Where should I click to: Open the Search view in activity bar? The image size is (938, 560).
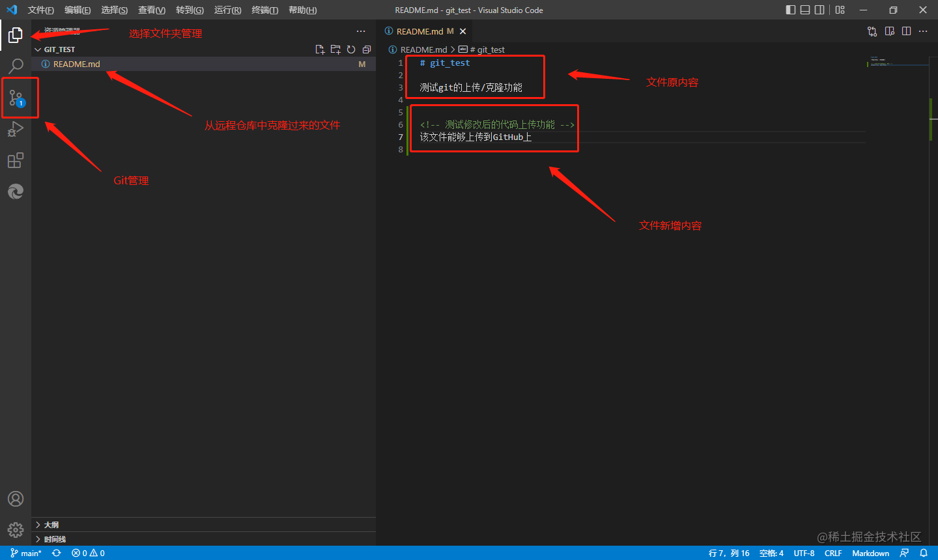click(16, 66)
